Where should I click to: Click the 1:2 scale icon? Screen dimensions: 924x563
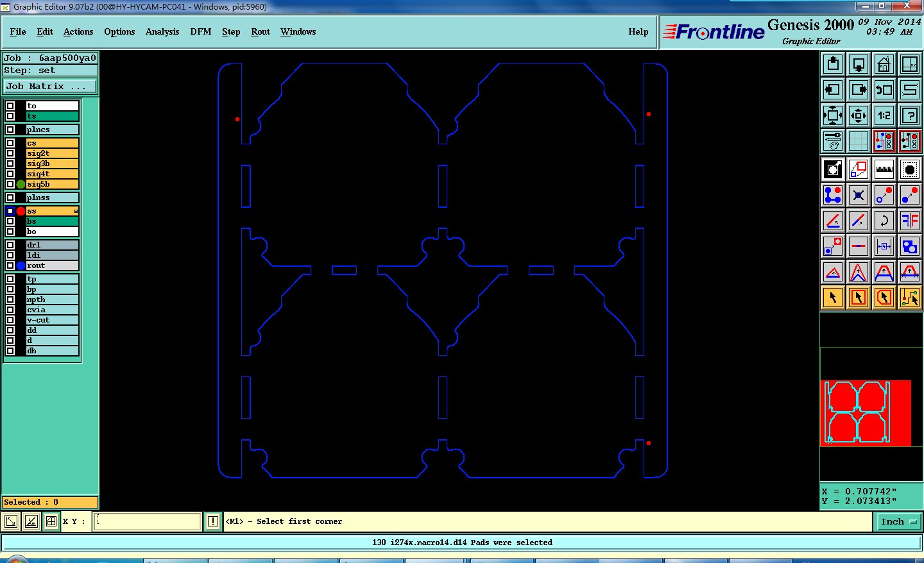pyautogui.click(x=884, y=115)
